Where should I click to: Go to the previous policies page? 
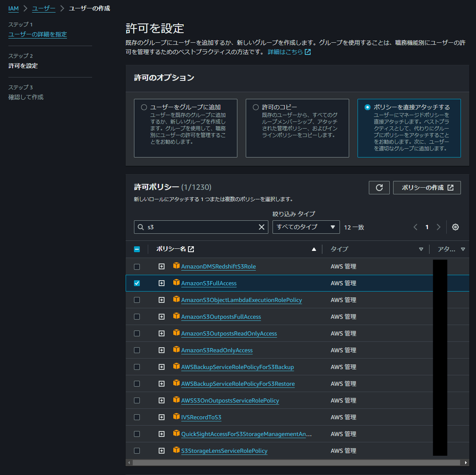(x=415, y=227)
